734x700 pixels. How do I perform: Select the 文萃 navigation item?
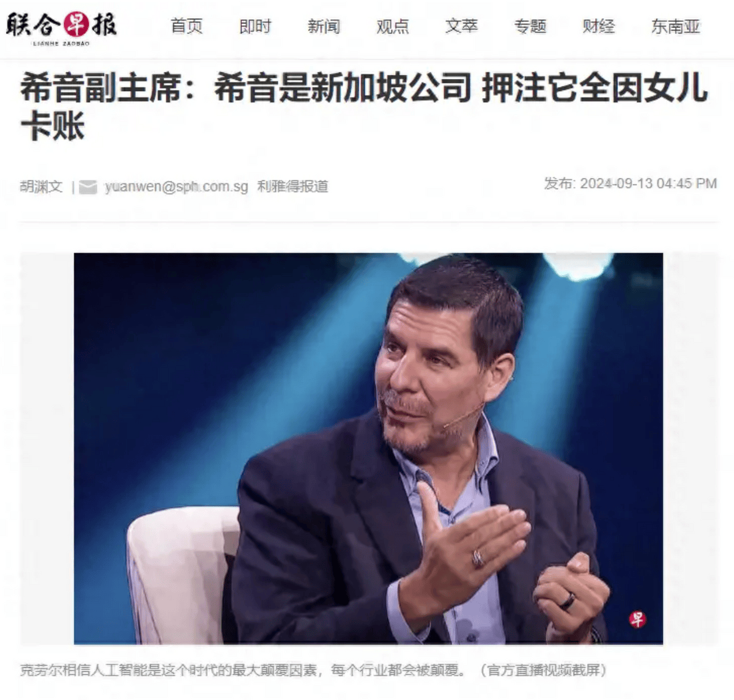[x=461, y=26]
